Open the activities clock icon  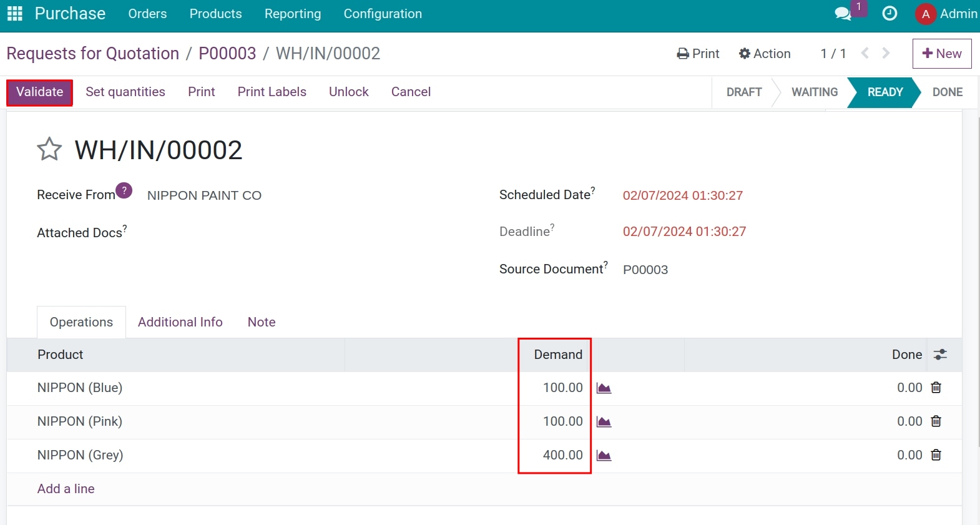pyautogui.click(x=889, y=14)
